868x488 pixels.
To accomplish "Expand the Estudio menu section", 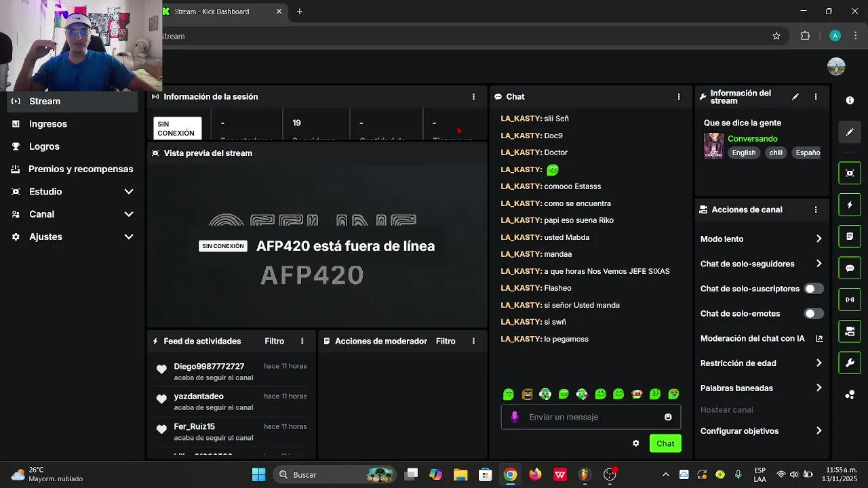I will point(73,192).
